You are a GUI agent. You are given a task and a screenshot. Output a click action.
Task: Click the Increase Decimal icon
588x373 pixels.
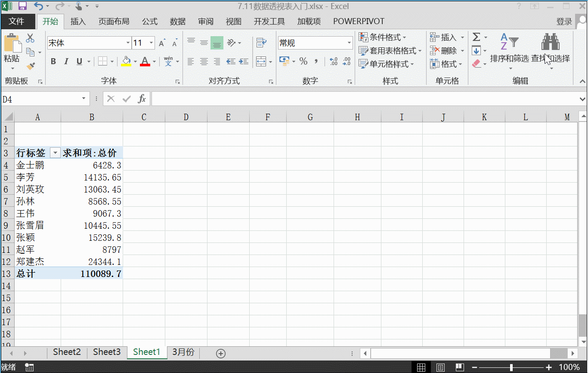(333, 61)
